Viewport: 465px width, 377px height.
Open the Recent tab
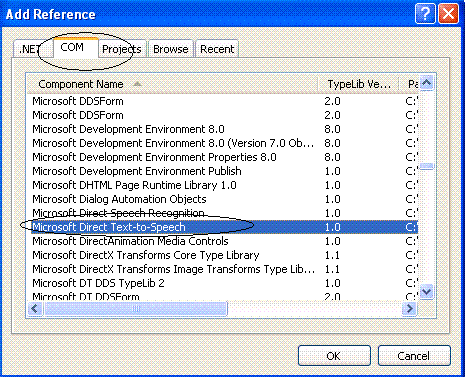point(217,49)
